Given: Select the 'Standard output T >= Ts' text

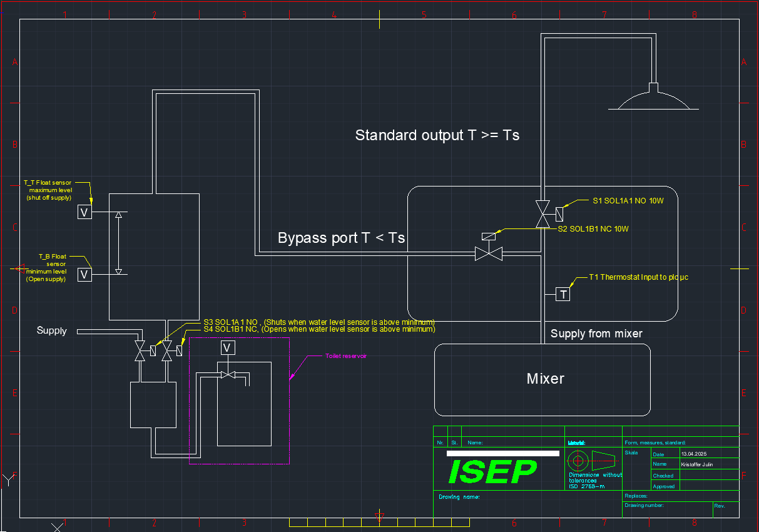Looking at the screenshot, I should 437,135.
